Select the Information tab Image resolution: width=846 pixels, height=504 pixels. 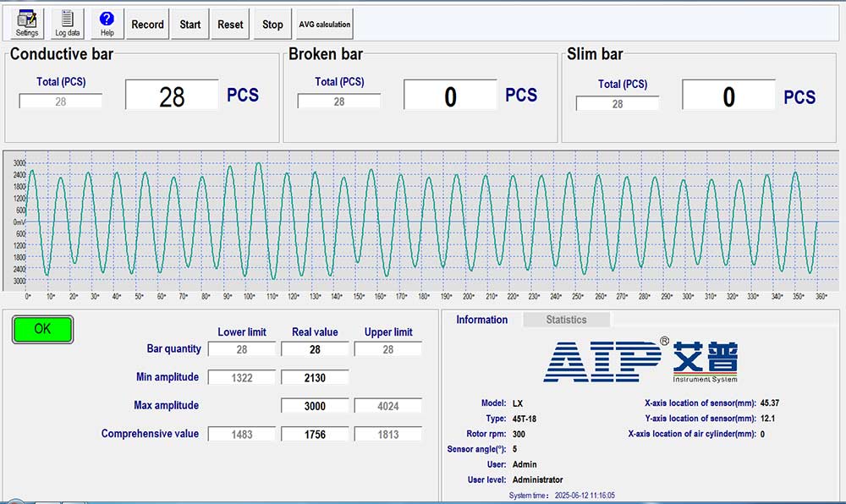(x=481, y=320)
